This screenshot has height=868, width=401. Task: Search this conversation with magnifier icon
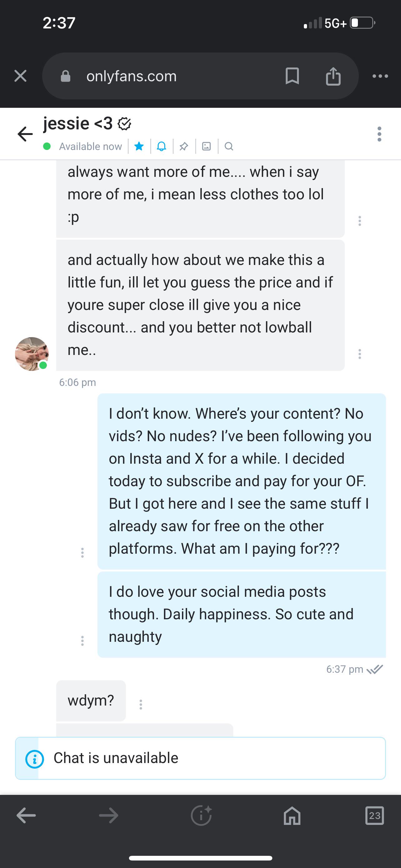coord(229,146)
